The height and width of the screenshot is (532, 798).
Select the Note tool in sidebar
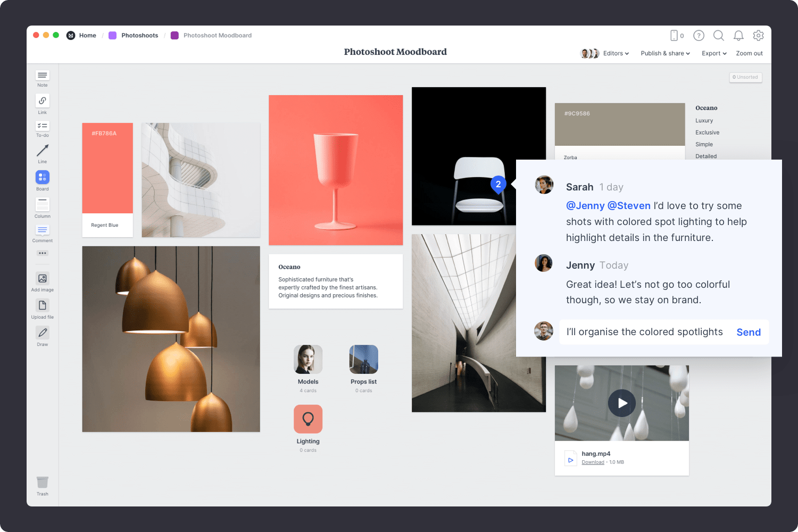(43, 76)
